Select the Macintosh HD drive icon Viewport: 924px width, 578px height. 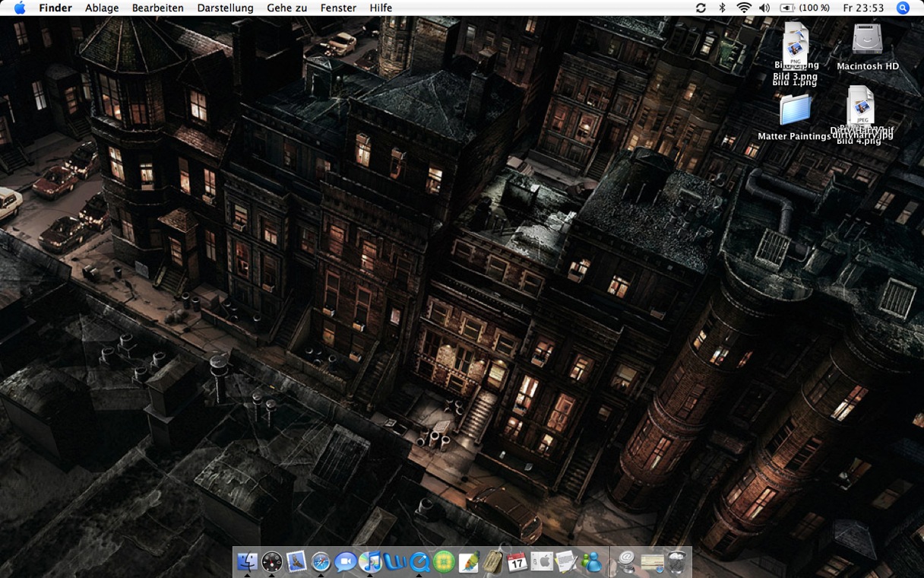[868, 40]
